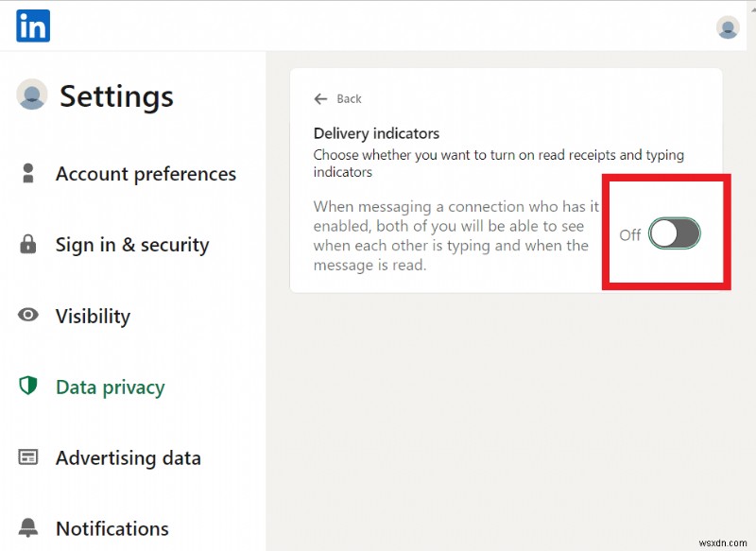756x551 pixels.
Task: Turn on the delivery indicators toggle
Action: point(675,233)
